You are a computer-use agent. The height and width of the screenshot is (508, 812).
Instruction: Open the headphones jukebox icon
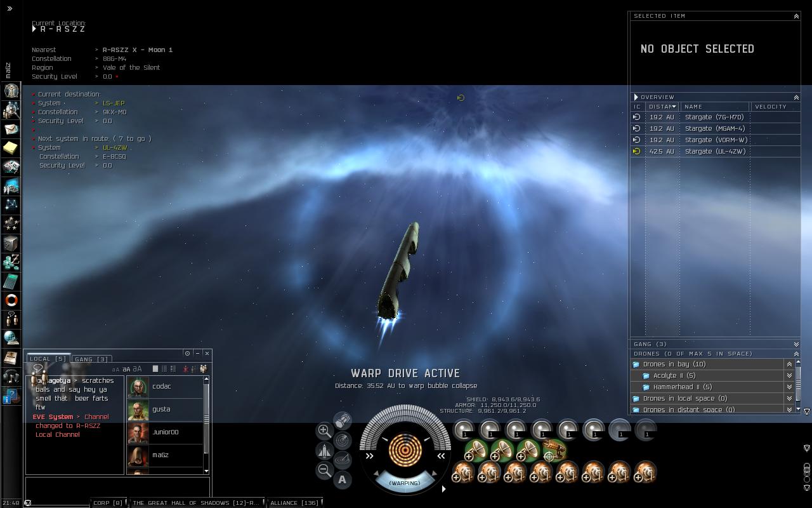click(11, 376)
